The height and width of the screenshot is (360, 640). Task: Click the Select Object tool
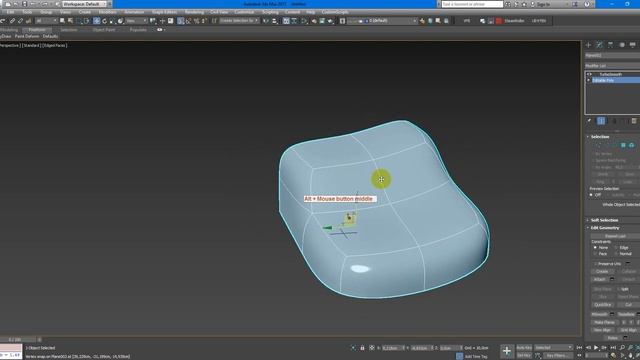[x=62, y=21]
